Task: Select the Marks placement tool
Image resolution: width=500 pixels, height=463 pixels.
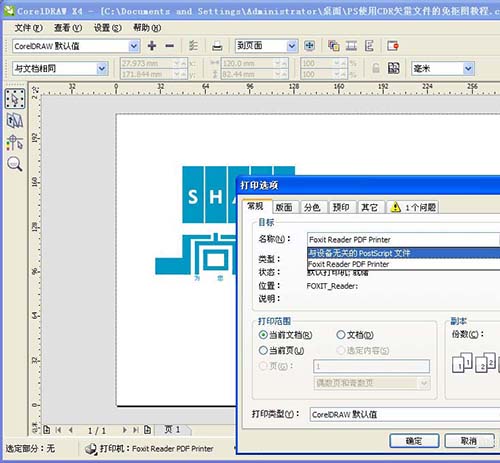Action: pos(15,143)
